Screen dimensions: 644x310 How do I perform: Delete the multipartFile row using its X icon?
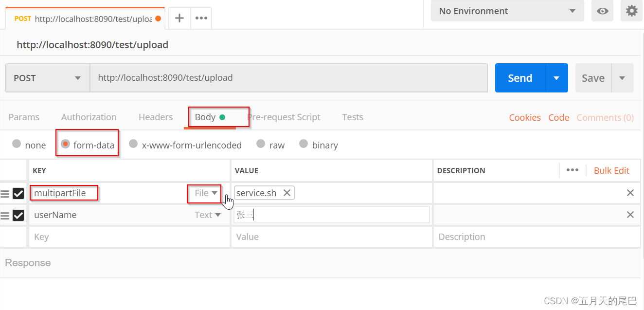pyautogui.click(x=630, y=193)
